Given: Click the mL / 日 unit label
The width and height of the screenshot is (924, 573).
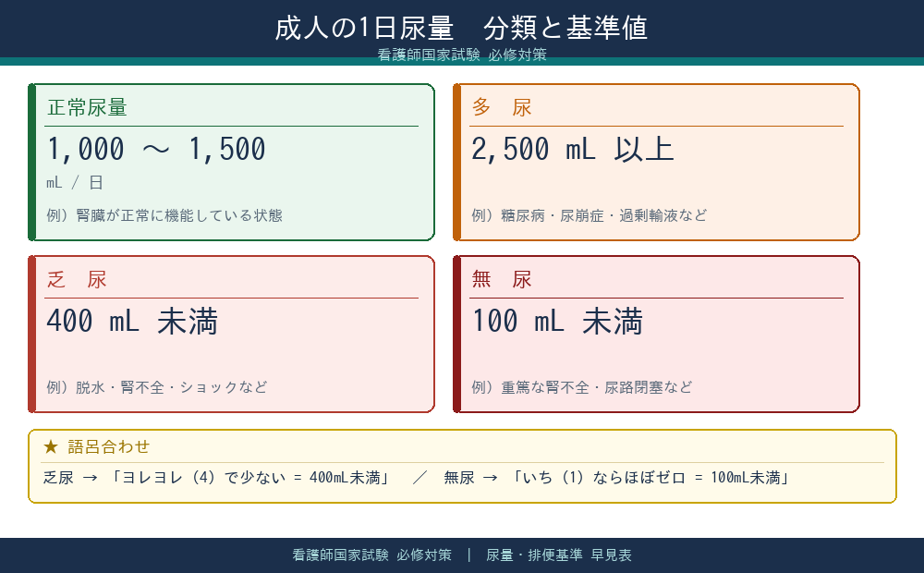Looking at the screenshot, I should coord(75,183).
